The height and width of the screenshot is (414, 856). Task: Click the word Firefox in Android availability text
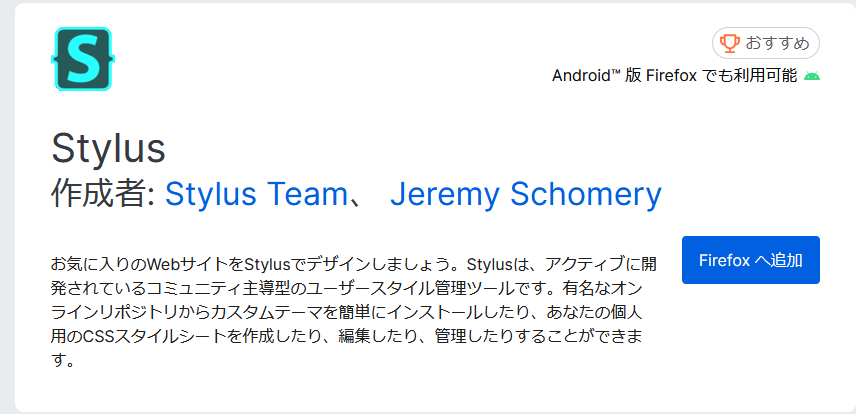(x=671, y=75)
